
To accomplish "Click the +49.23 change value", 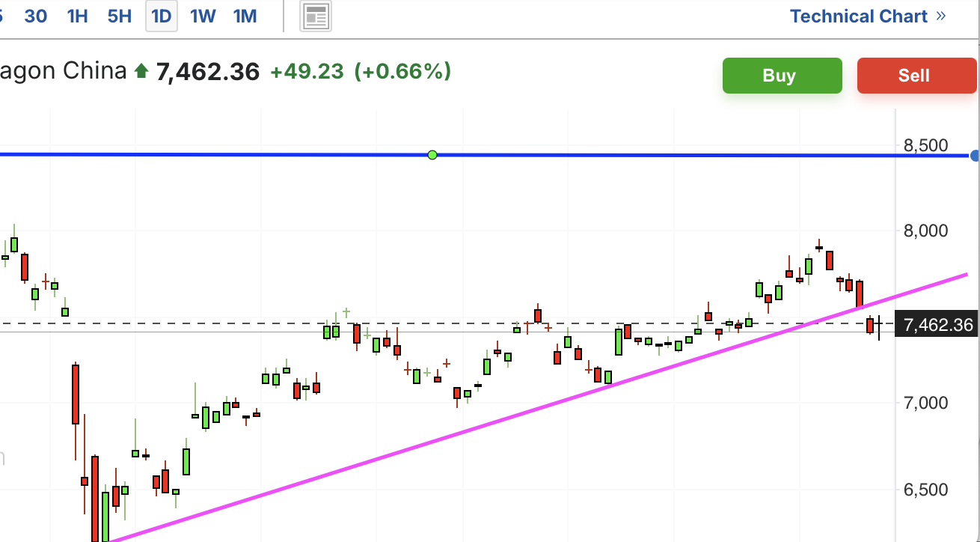I will [x=307, y=72].
